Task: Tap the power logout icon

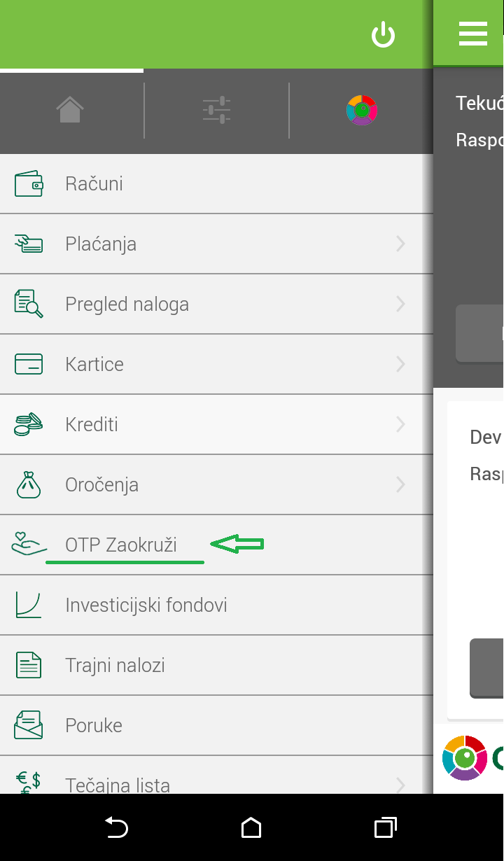Action: [383, 34]
